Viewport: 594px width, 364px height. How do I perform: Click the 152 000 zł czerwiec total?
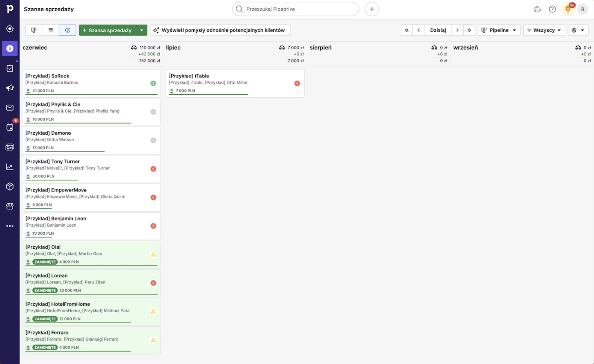[x=150, y=61]
